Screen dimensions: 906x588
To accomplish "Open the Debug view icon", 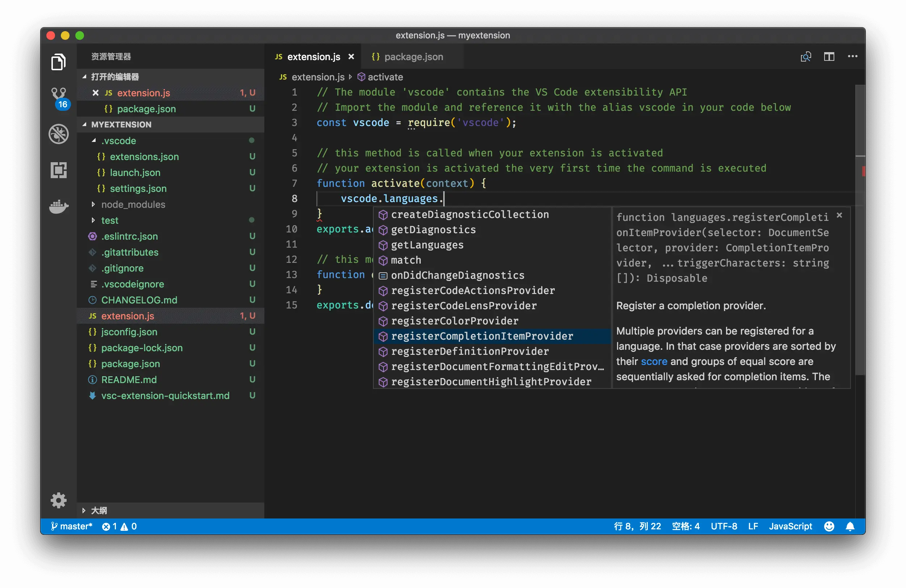I will (x=59, y=134).
